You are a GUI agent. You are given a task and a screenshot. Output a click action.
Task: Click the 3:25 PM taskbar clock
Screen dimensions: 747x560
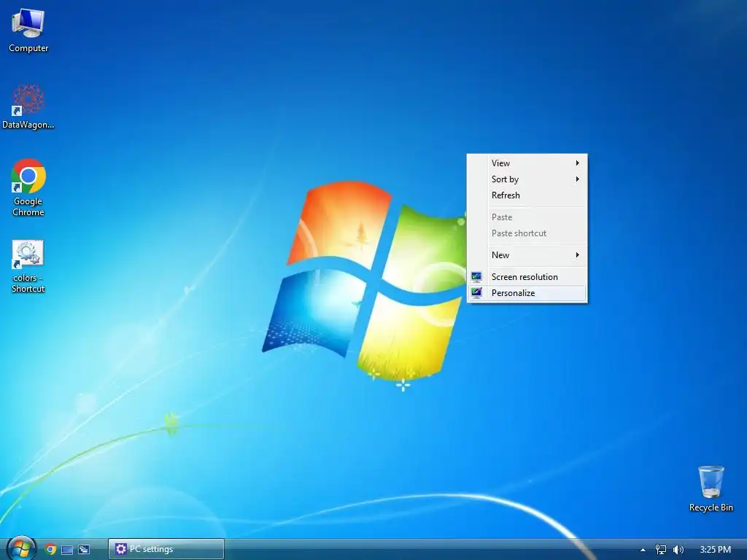point(715,550)
